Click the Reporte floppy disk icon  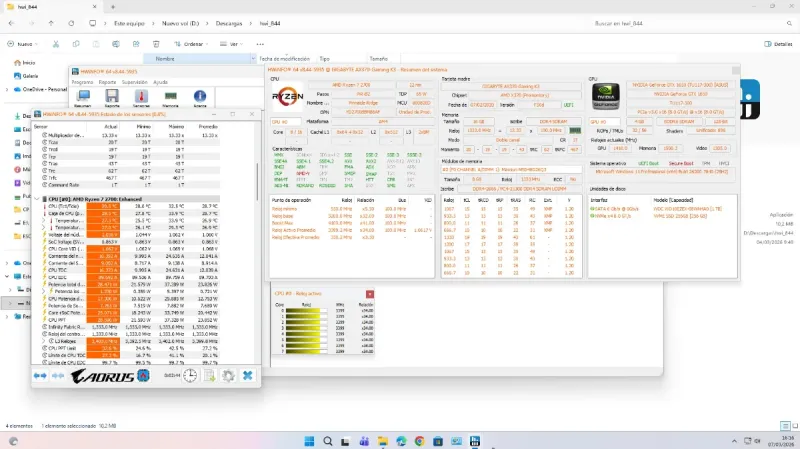click(x=112, y=97)
